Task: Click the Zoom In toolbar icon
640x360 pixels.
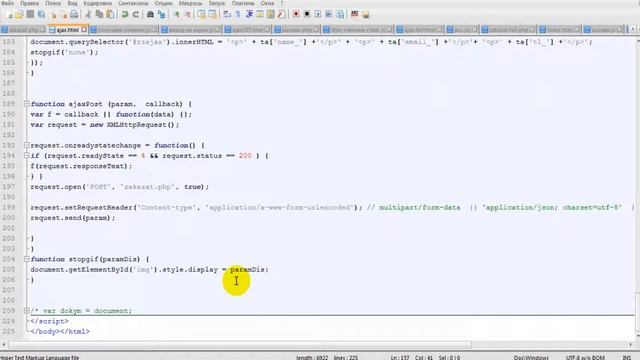Action: 176,15
